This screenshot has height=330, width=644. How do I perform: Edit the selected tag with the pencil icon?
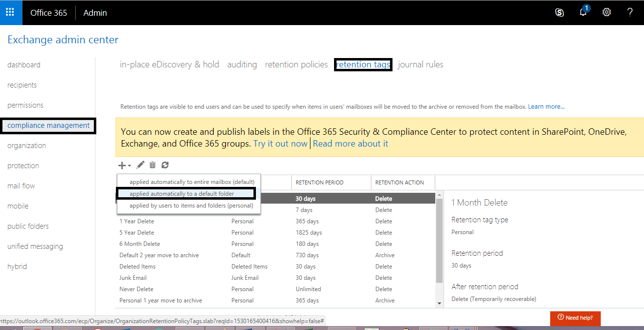click(x=140, y=165)
